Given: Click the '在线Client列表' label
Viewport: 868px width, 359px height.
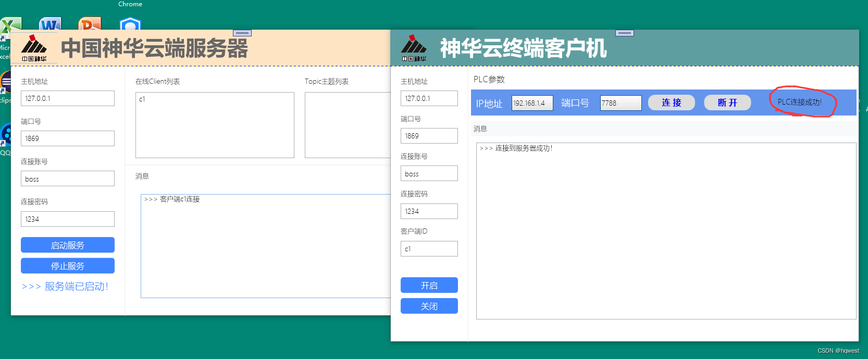Looking at the screenshot, I should click(x=158, y=82).
